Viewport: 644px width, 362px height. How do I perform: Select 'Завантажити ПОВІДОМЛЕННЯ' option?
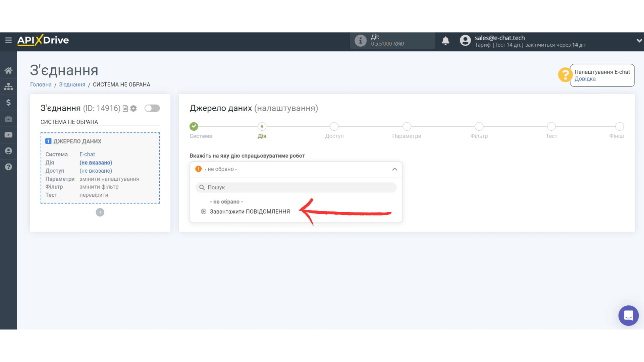tap(250, 212)
